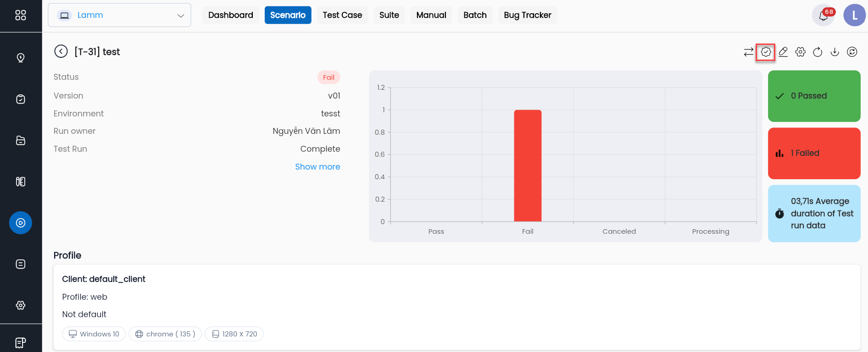Click the circled sync arrows icon
Screen dimensions: 868x352
pyautogui.click(x=852, y=52)
